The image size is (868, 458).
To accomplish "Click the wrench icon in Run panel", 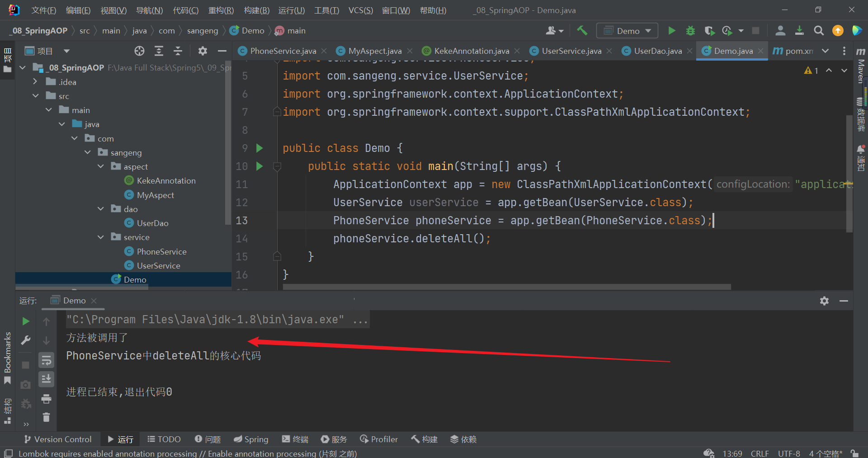I will (26, 340).
